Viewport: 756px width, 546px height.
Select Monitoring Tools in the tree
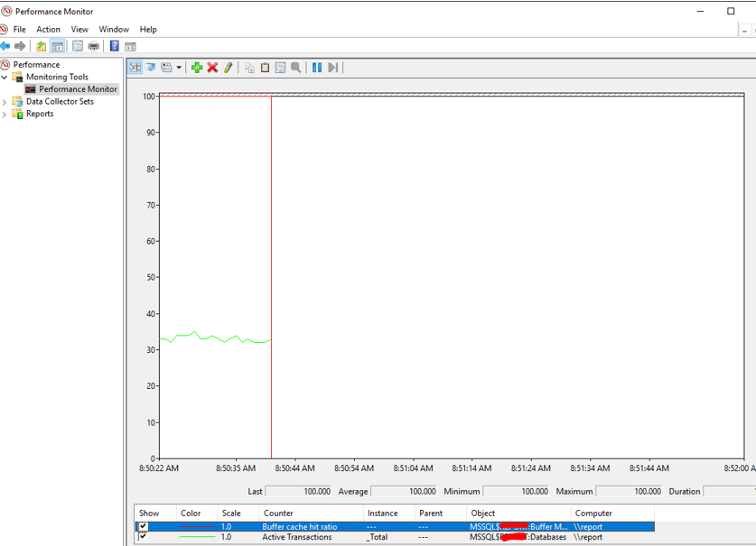click(57, 77)
